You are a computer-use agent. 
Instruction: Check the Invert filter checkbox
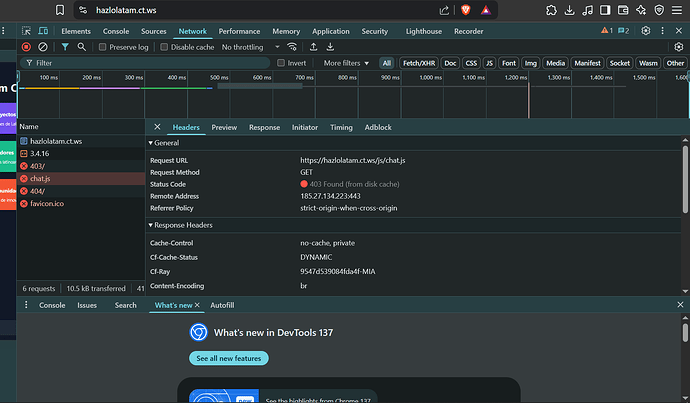pyautogui.click(x=281, y=63)
